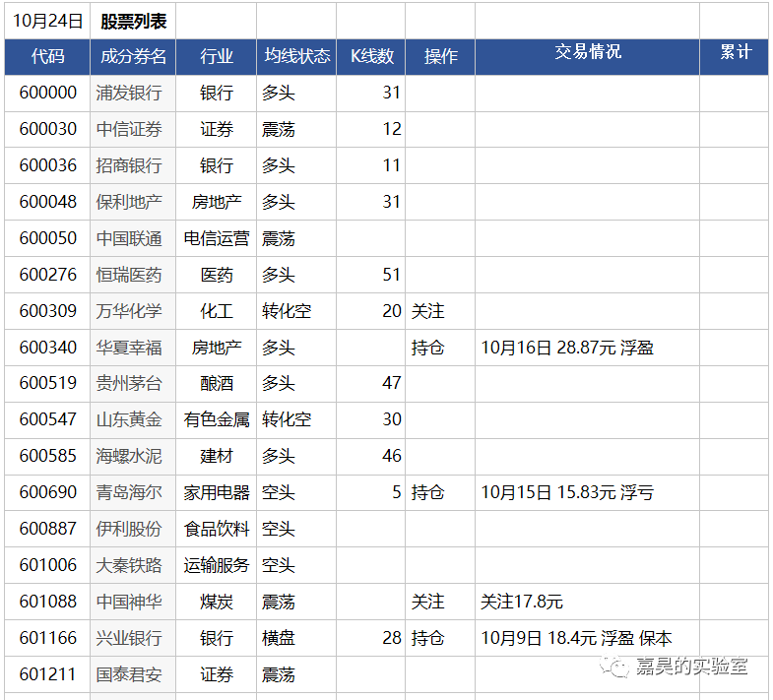Image resolution: width=773 pixels, height=700 pixels.
Task: Click 关注 in the 万华化学 row
Action: pos(440,311)
